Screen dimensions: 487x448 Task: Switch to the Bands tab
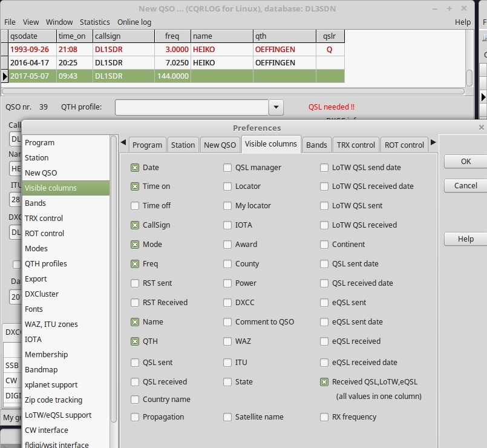pos(316,145)
